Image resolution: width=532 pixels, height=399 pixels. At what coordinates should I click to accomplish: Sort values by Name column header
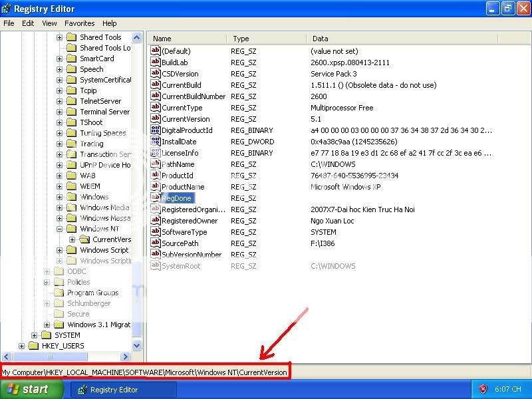pyautogui.click(x=188, y=39)
